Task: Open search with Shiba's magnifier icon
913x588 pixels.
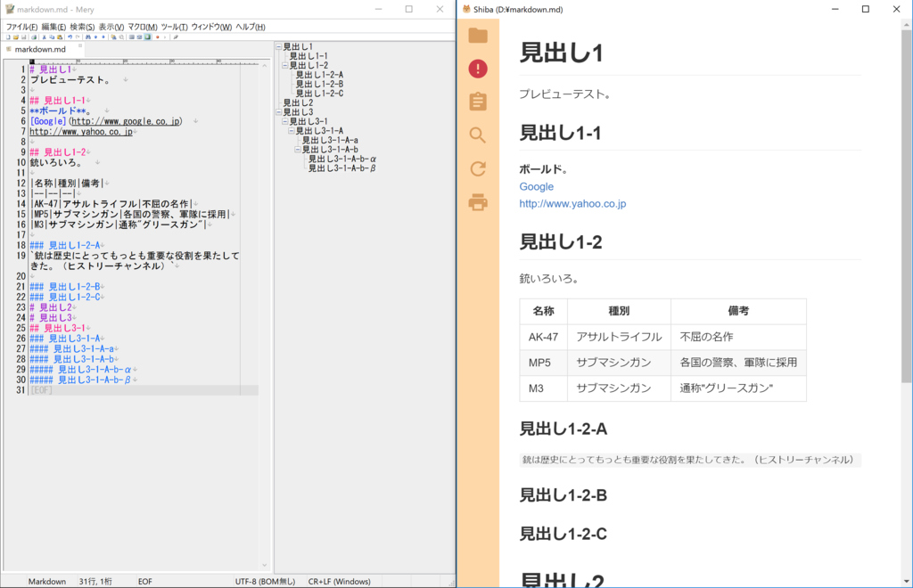Action: tap(478, 135)
